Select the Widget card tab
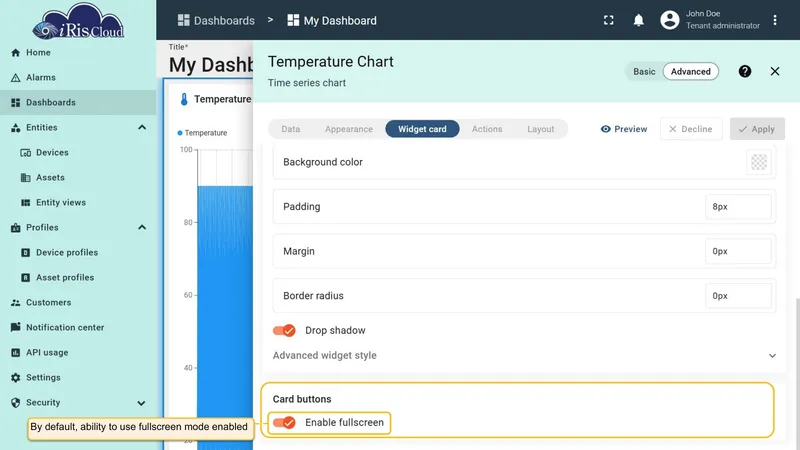Viewport: 800px width, 450px height. [x=422, y=129]
